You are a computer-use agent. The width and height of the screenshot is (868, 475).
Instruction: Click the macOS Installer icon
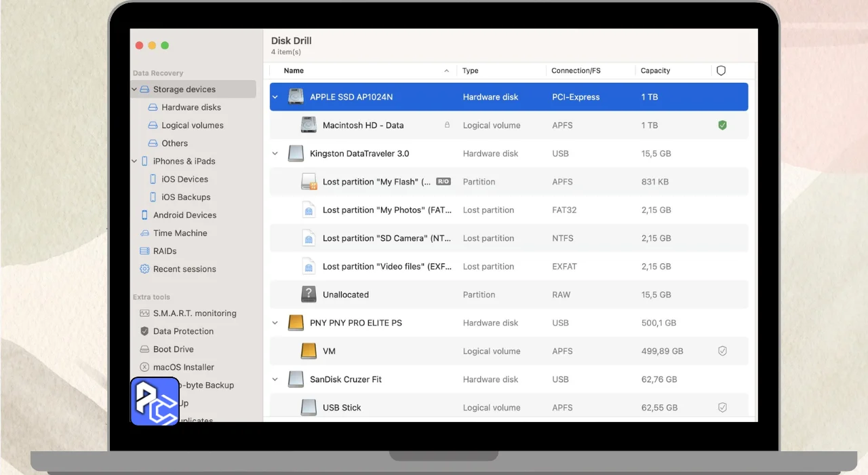tap(144, 367)
